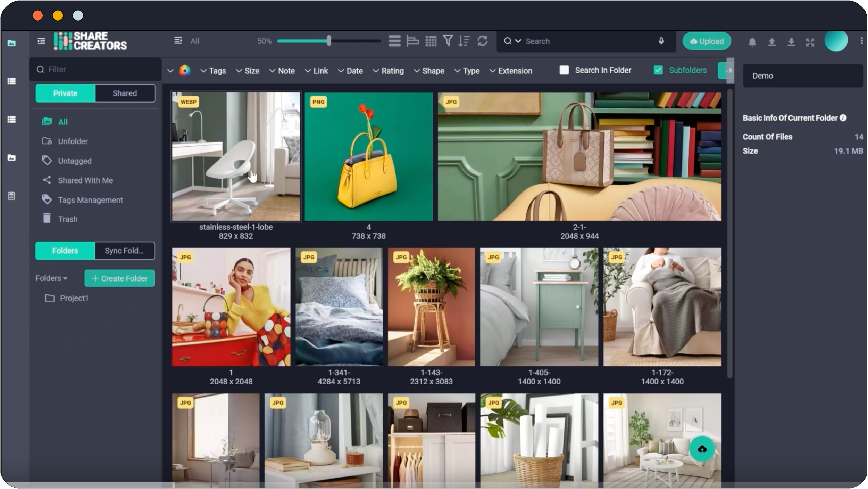This screenshot has width=868, height=489.
Task: Click the refresh icon in toolbar
Action: 482,41
